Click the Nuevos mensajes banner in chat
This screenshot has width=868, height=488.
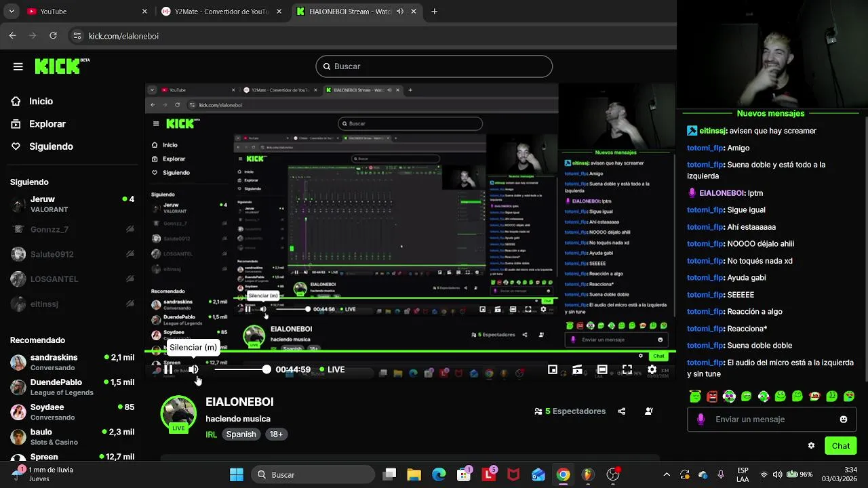[x=770, y=114]
